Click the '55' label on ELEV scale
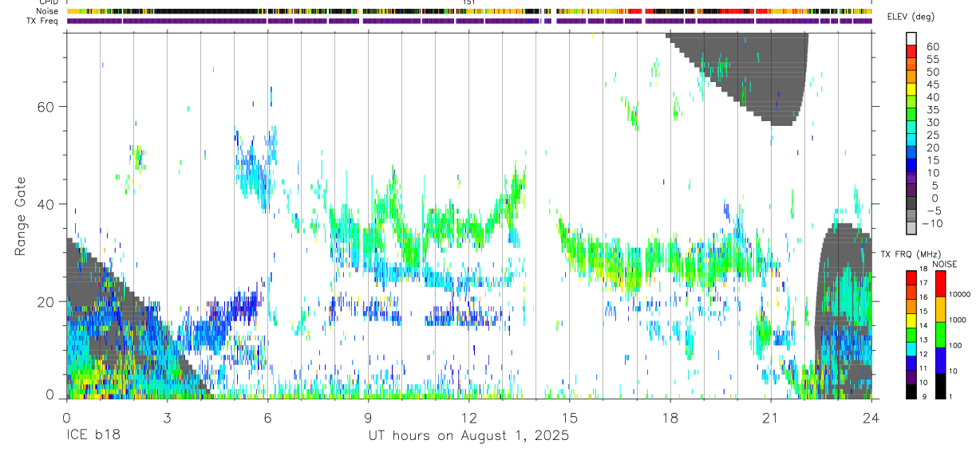This screenshot has width=980, height=452. point(932,60)
